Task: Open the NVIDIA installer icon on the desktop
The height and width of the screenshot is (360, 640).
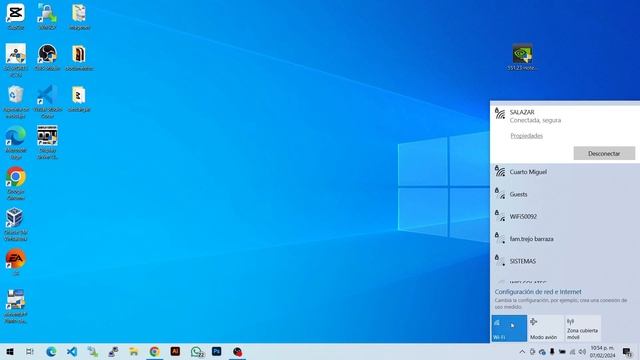Action: tap(522, 57)
